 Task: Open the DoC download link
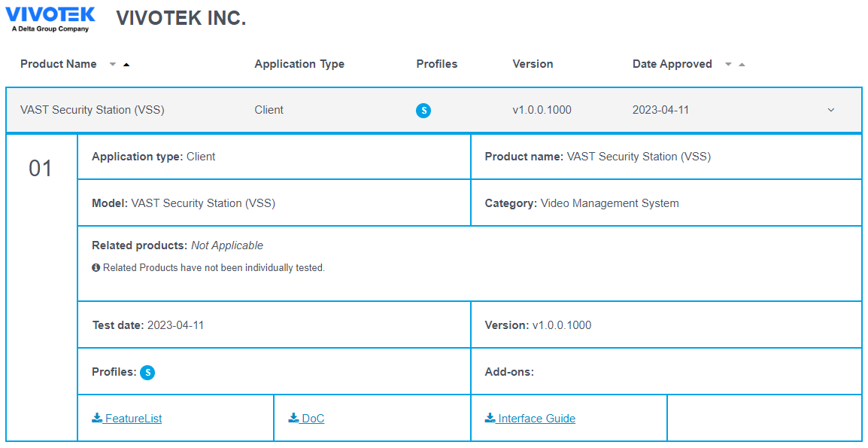307,419
